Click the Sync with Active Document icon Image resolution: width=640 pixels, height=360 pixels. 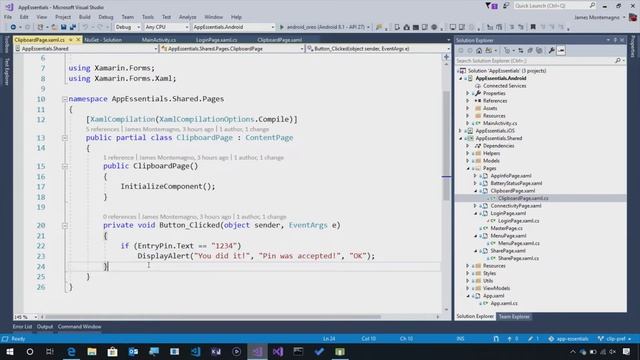pos(521,51)
